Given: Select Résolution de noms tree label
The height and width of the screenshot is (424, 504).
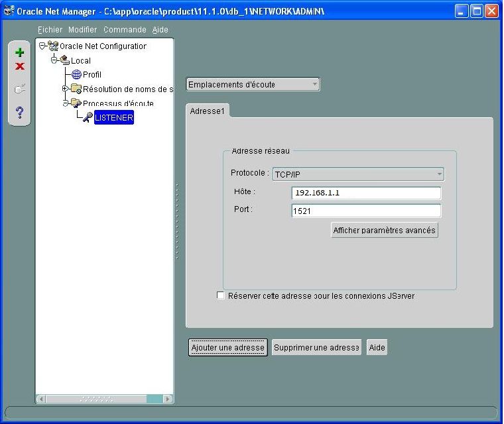Looking at the screenshot, I should click(x=127, y=89).
